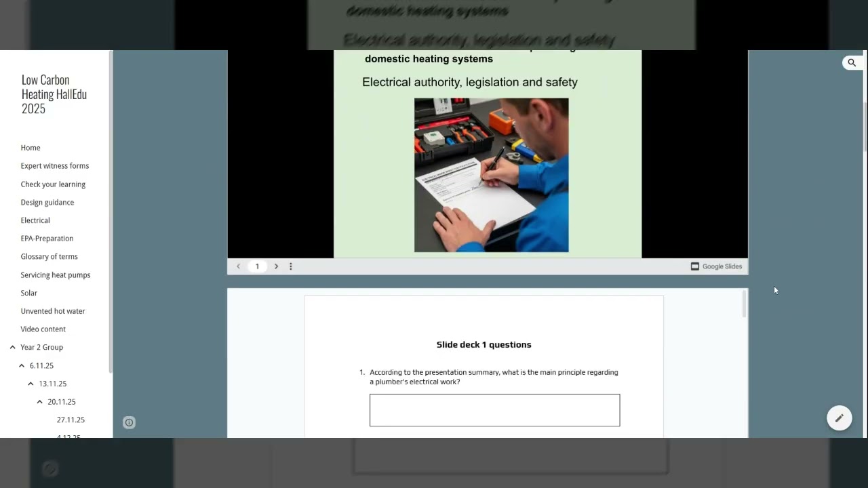The height and width of the screenshot is (488, 868).
Task: Advance to next slide arrow
Action: pos(276,266)
